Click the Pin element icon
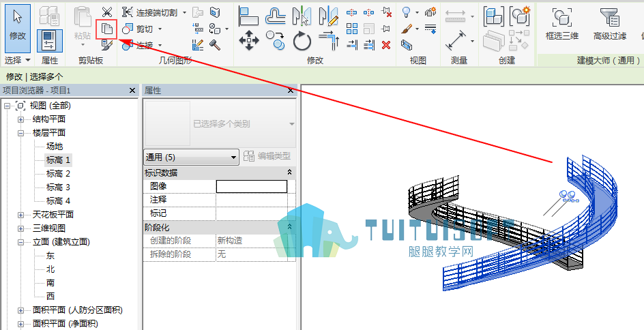Screen dimensions: 644x330 385,29
